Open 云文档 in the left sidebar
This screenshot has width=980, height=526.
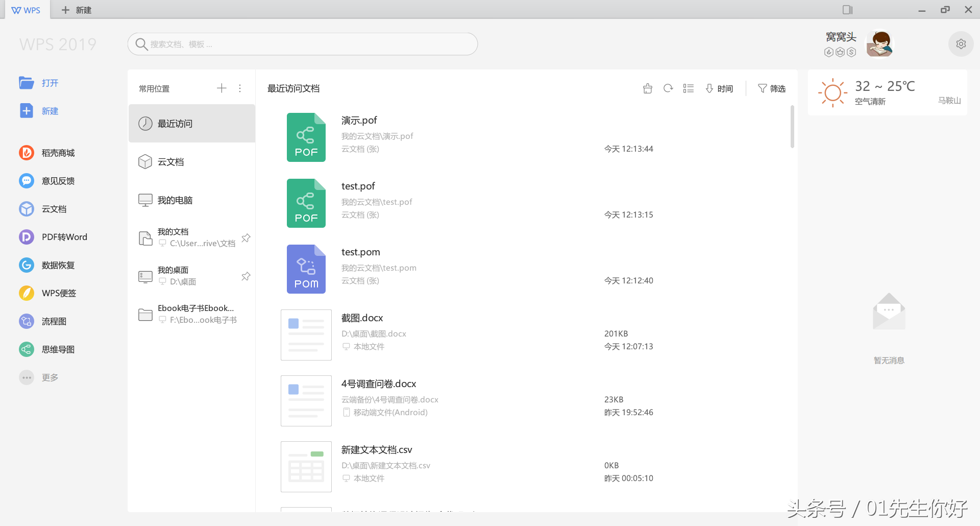coord(43,209)
